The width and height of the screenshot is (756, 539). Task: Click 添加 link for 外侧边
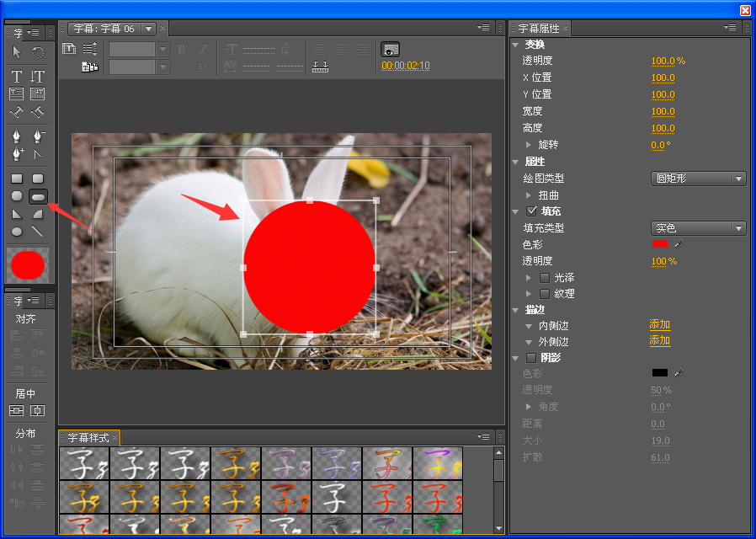pyautogui.click(x=659, y=341)
